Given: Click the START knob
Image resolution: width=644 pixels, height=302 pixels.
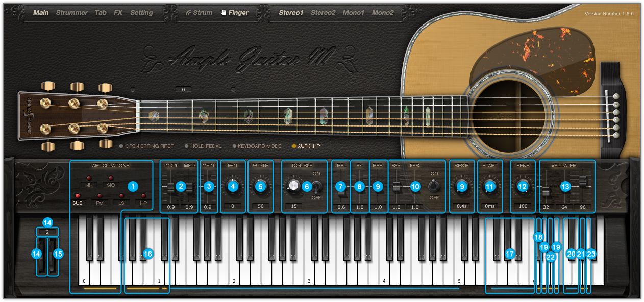Looking at the screenshot, I should click(x=490, y=187).
